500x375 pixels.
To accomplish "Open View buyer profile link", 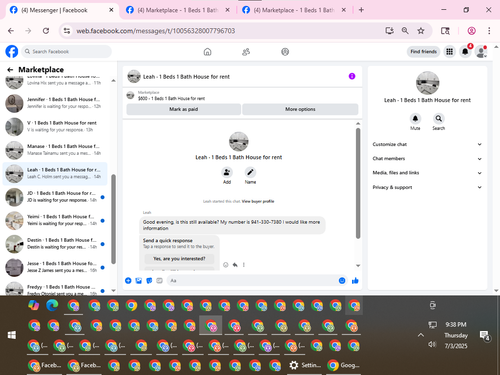I will click(x=258, y=201).
